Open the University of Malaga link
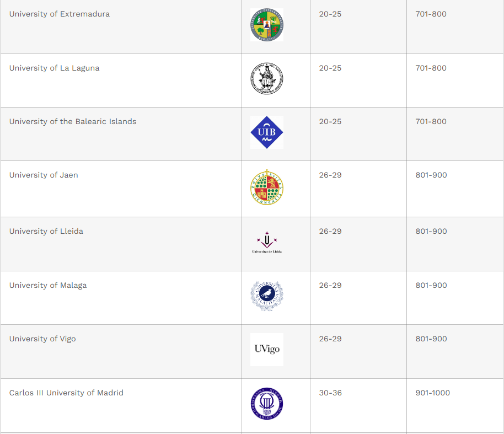Viewport: 504px width, 434px height. (48, 285)
